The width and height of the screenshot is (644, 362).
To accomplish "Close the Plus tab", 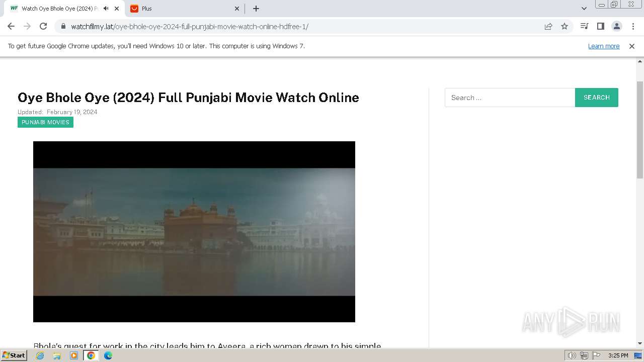I will (237, 9).
